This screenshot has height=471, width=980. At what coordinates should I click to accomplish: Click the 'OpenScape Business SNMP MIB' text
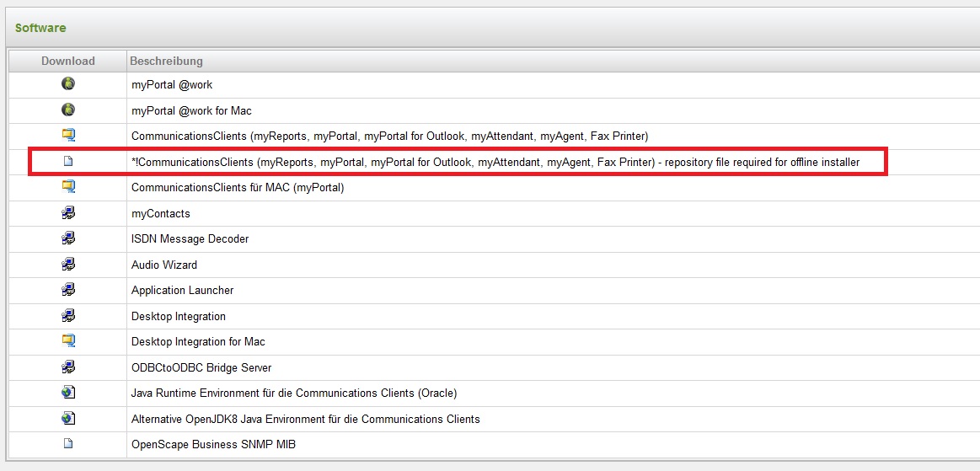214,445
